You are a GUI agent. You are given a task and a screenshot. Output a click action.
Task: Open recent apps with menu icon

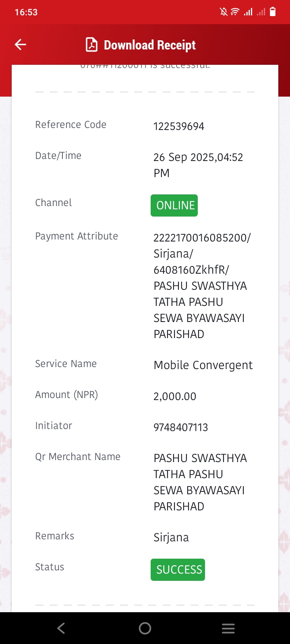coord(228,628)
